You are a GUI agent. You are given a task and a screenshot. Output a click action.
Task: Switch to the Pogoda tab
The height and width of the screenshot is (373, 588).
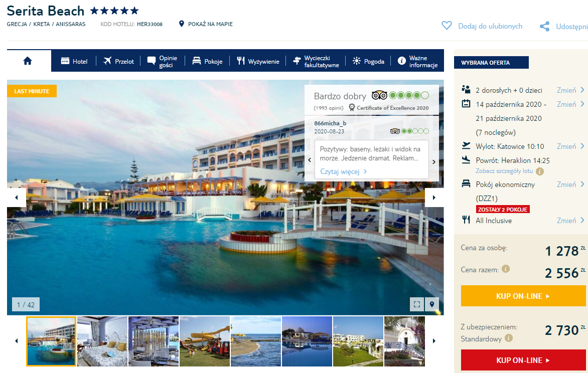point(368,61)
